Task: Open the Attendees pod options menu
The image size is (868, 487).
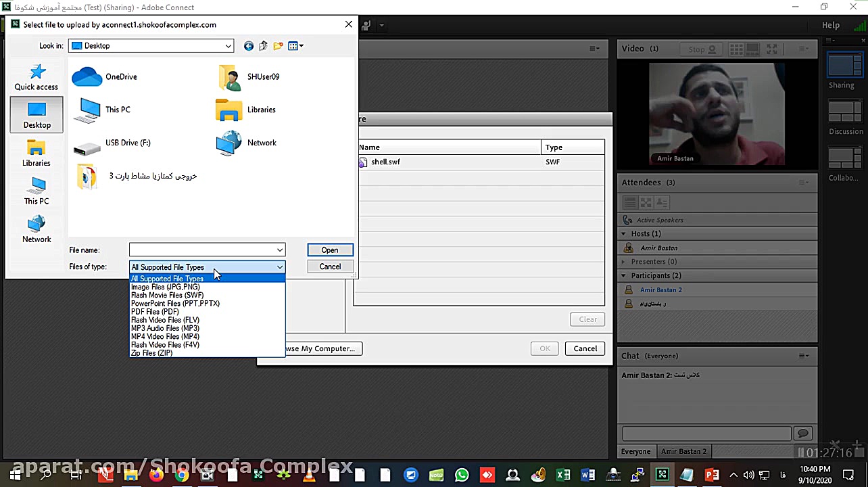Action: click(x=804, y=183)
